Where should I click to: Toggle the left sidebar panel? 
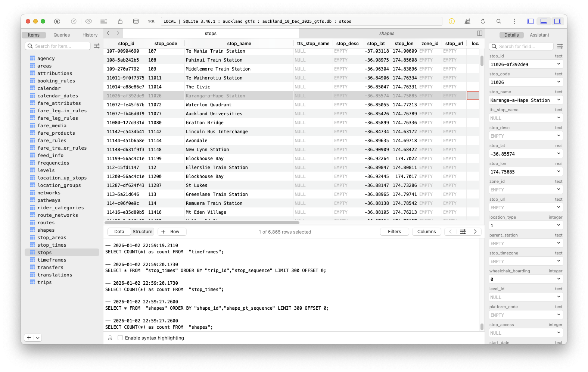point(530,21)
